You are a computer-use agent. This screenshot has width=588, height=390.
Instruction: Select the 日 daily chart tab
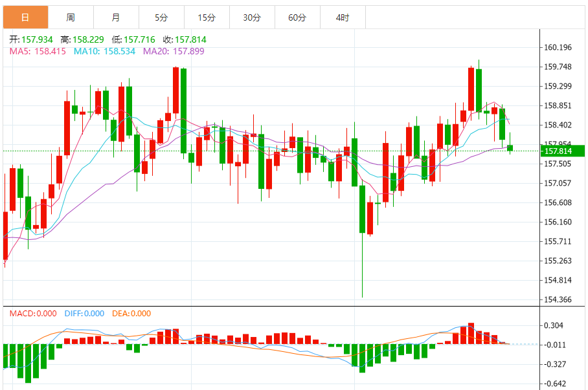25,17
